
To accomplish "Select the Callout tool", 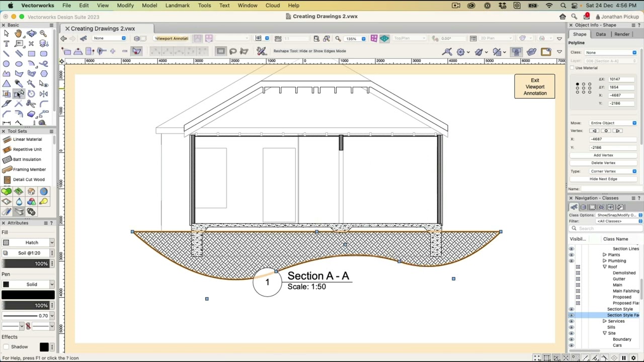I will pyautogui.click(x=19, y=44).
